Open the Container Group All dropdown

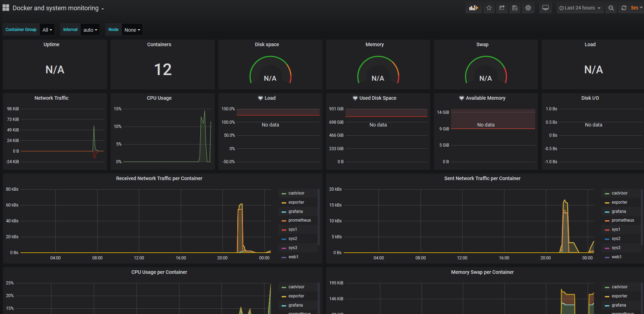click(x=47, y=30)
